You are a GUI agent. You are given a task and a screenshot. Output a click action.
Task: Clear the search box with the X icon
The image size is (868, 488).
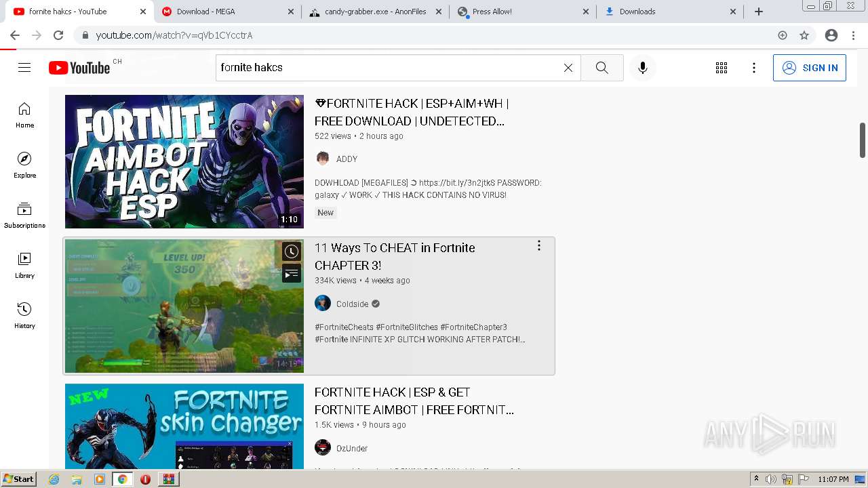pyautogui.click(x=568, y=68)
